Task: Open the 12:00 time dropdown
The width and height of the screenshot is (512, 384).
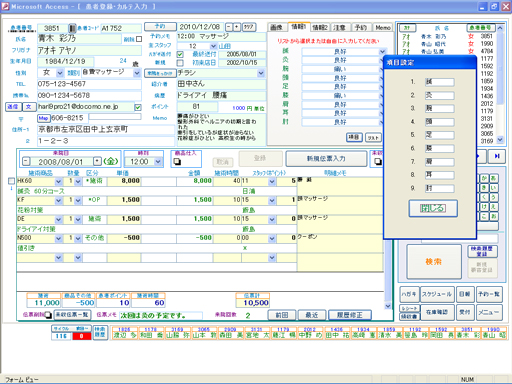Action: 158,162
